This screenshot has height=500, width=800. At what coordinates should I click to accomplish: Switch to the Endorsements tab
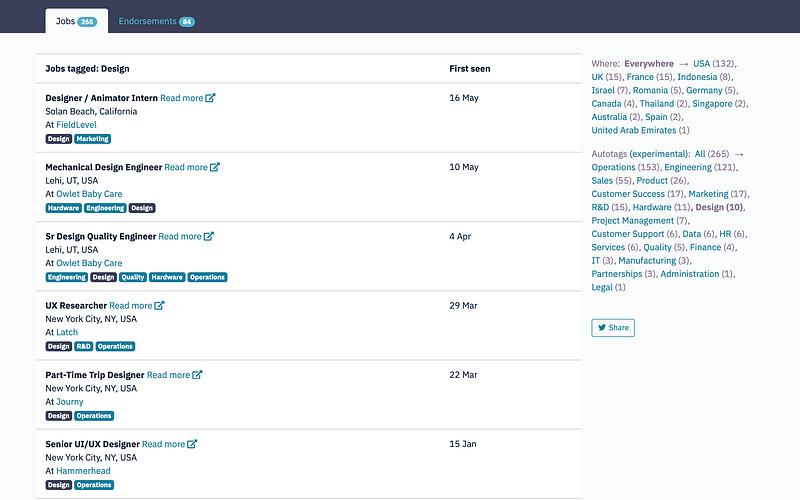coord(157,21)
